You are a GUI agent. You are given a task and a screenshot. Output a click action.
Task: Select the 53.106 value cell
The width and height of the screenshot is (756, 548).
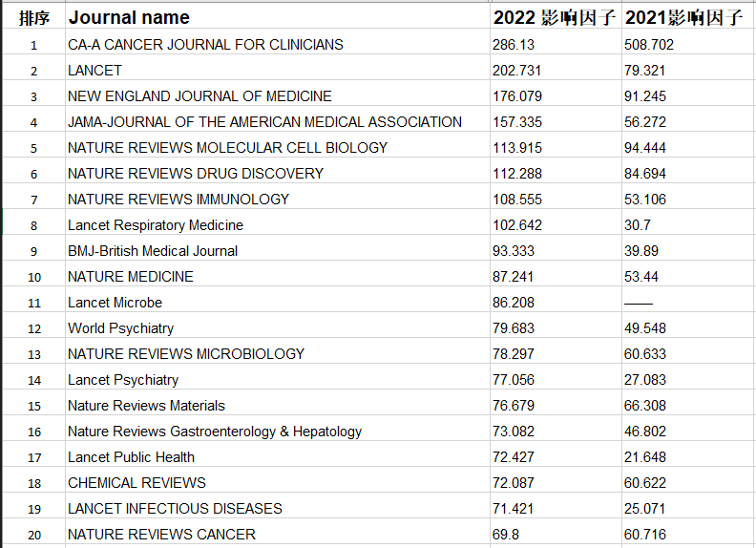click(x=688, y=196)
